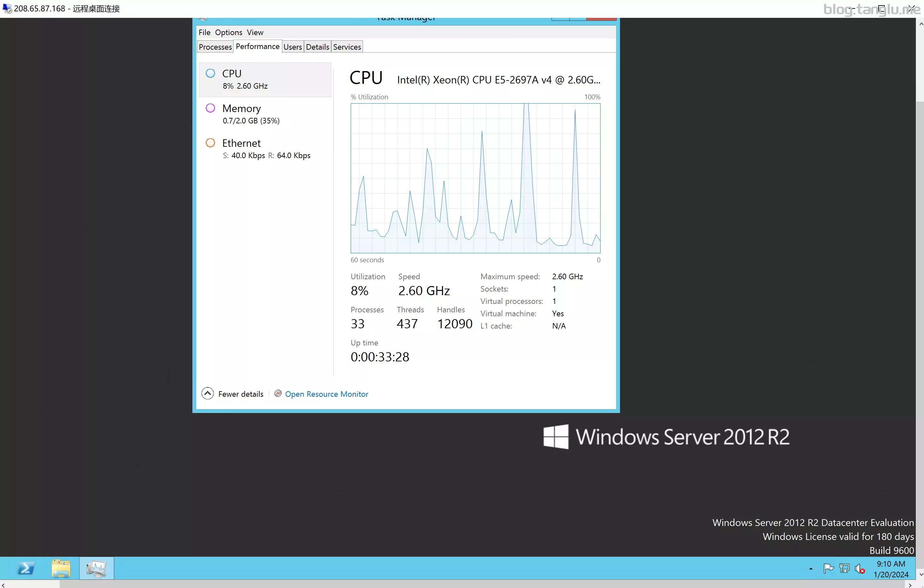Open Resource Monitor link
The width and height of the screenshot is (924, 588).
pyautogui.click(x=326, y=394)
